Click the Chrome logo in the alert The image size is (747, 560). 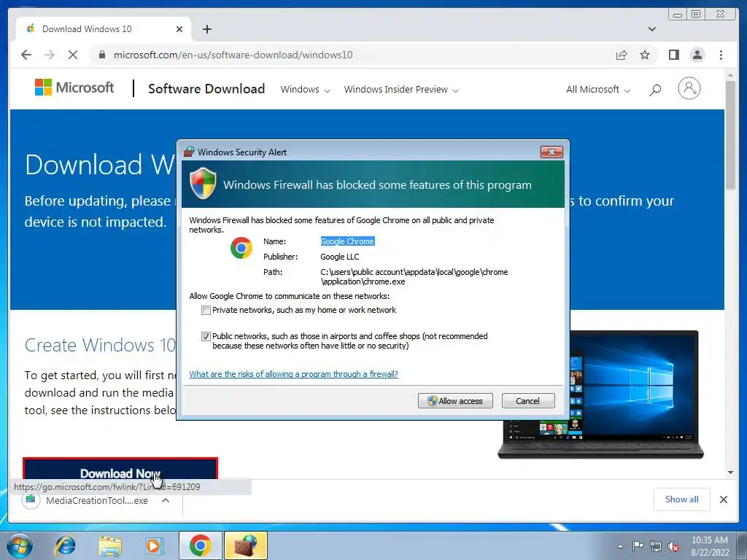[x=241, y=248]
